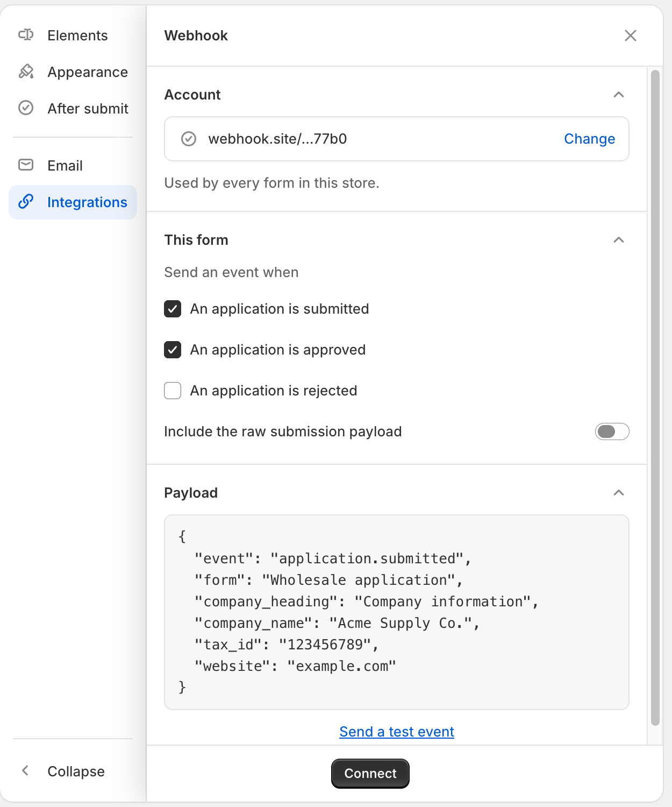The image size is (672, 807).
Task: Click the Appearance paint icon
Action: pos(26,72)
